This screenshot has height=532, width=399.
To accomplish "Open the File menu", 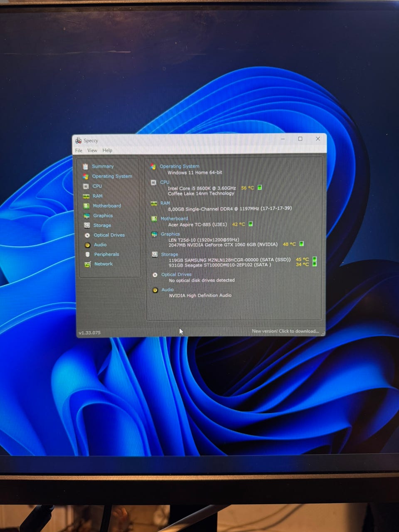I will tap(79, 150).
